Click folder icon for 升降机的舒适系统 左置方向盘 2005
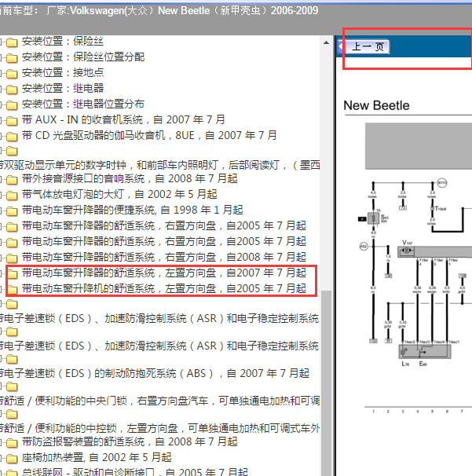Screen dimensions: 472x476 12,290
